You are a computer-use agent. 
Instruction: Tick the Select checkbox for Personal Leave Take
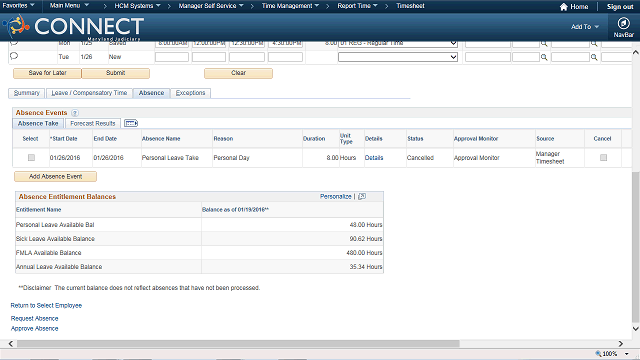[x=31, y=158]
